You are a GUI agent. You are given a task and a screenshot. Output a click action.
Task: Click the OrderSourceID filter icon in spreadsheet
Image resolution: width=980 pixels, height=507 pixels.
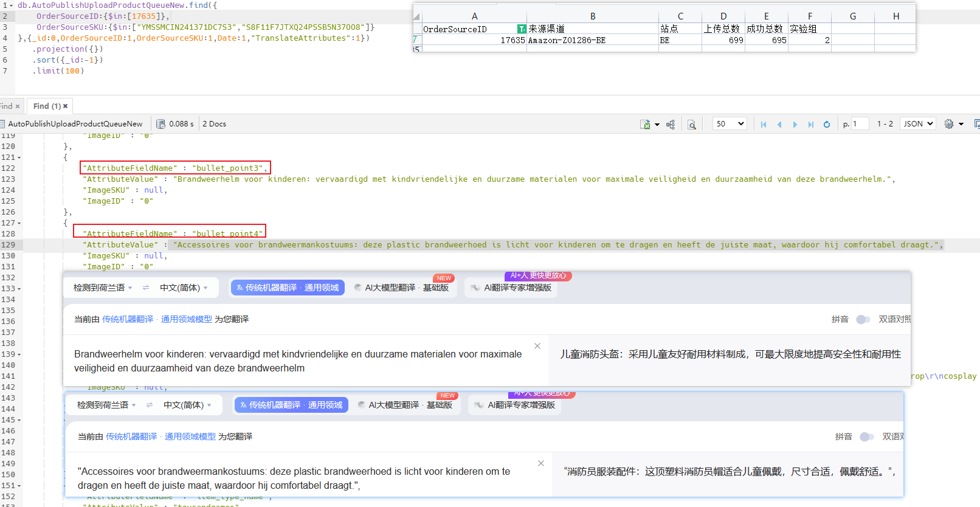[x=522, y=29]
